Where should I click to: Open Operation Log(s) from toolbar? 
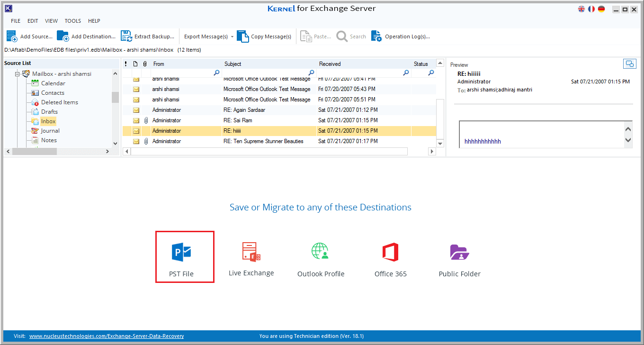400,36
